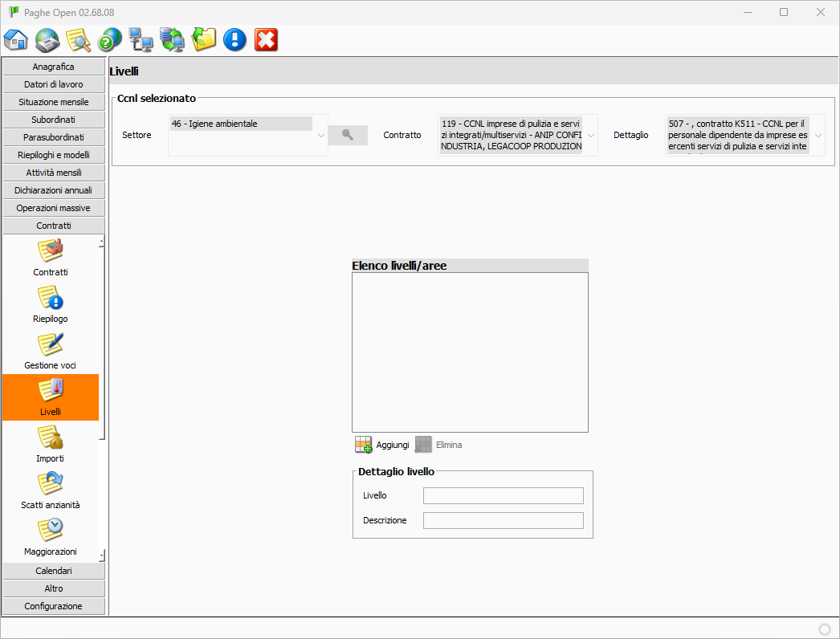Click the Aggiungi button

(382, 445)
